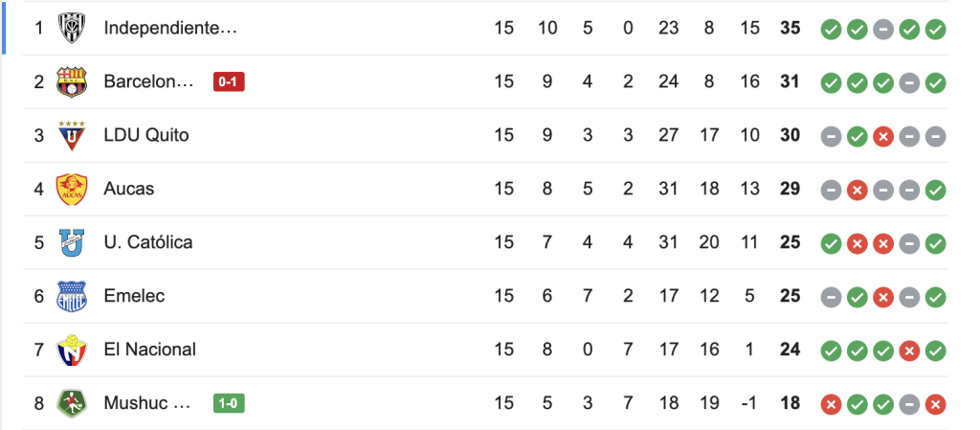Click the Independiente del Valle club crest
This screenshot has width=980, height=430.
point(72,28)
